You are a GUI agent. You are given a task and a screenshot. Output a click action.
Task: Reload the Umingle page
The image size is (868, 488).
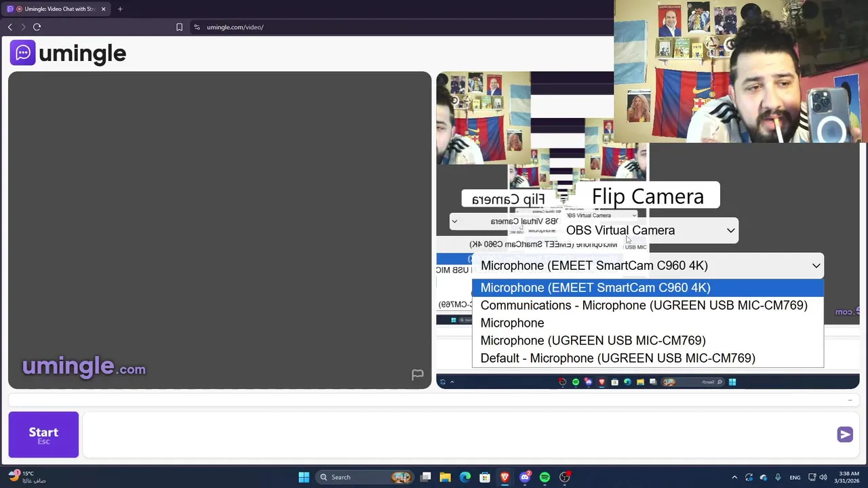coord(37,27)
